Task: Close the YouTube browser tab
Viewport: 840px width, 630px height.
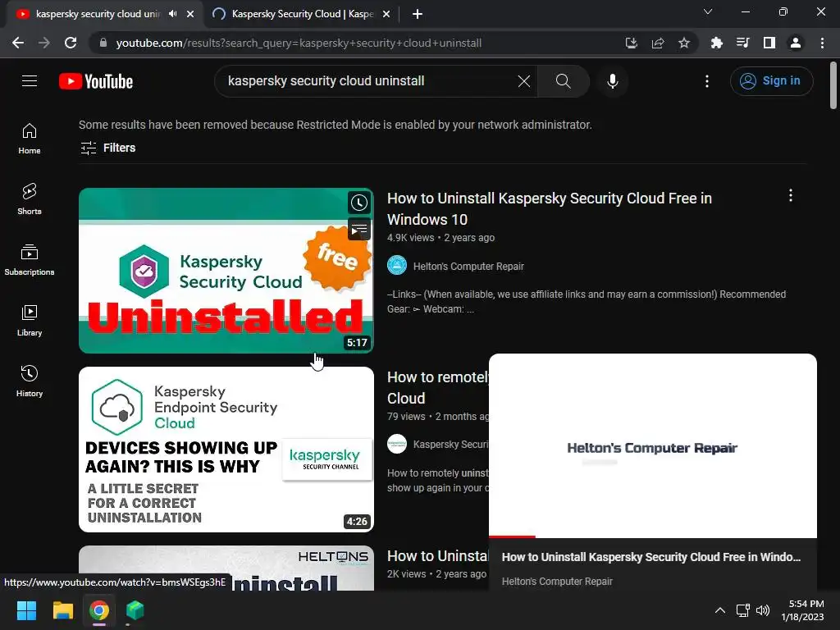Action: coord(190,14)
